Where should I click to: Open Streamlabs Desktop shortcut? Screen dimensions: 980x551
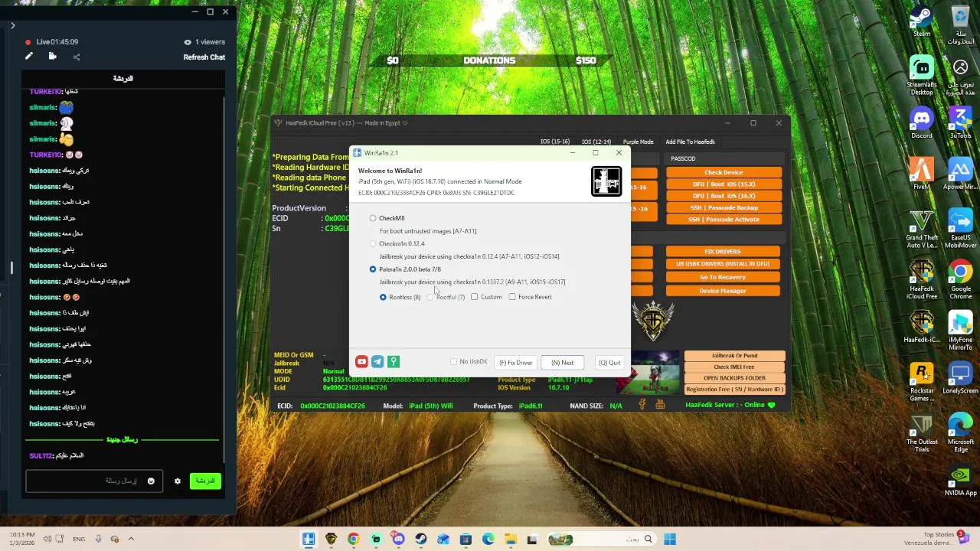click(922, 75)
